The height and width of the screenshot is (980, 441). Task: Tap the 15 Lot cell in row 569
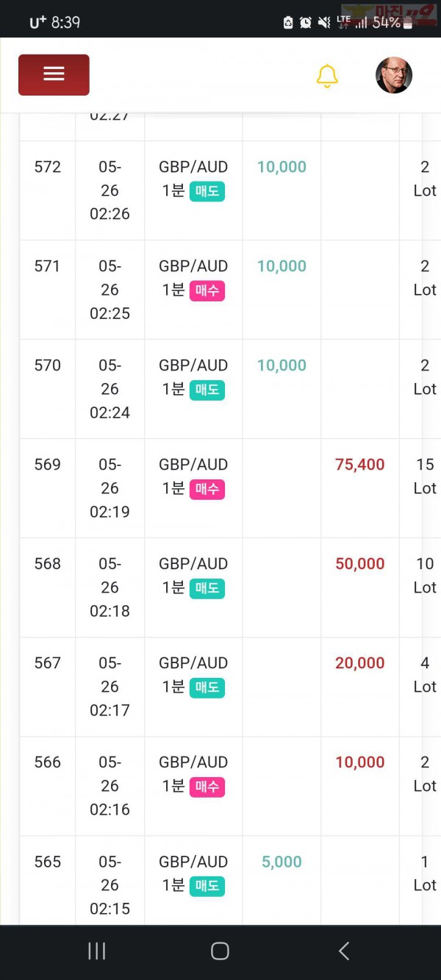(x=425, y=476)
